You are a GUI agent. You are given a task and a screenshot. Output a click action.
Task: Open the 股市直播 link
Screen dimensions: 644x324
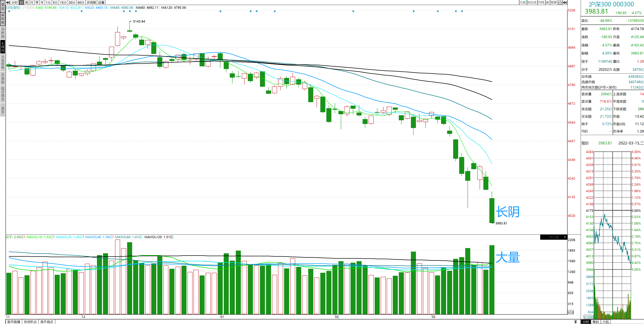(14, 322)
